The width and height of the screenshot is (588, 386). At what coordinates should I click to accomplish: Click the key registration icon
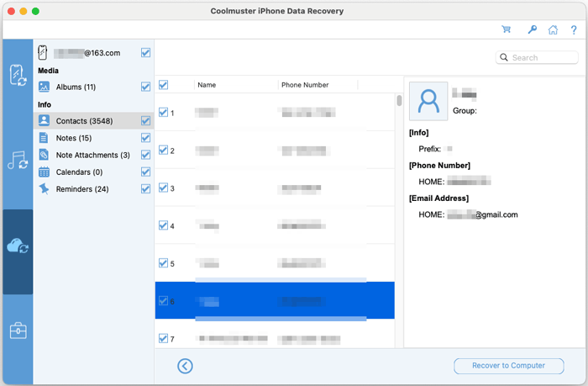[x=532, y=29]
